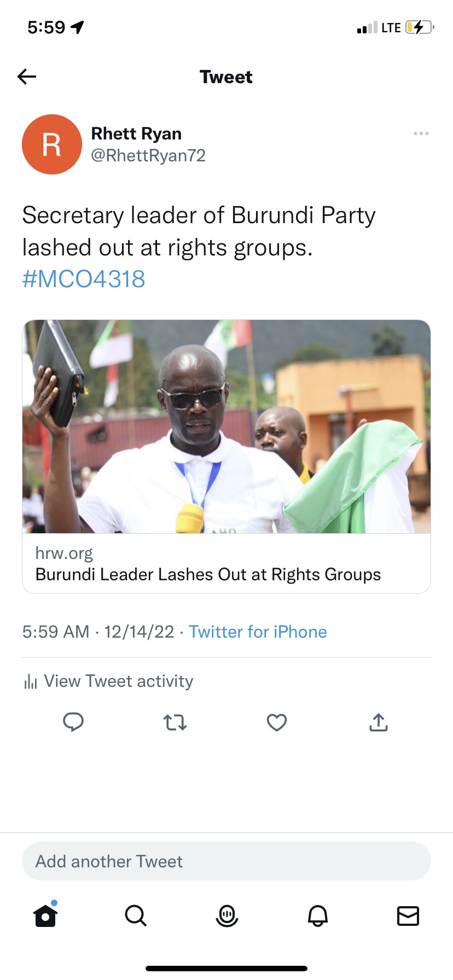Open the three-dot more options menu

click(421, 133)
